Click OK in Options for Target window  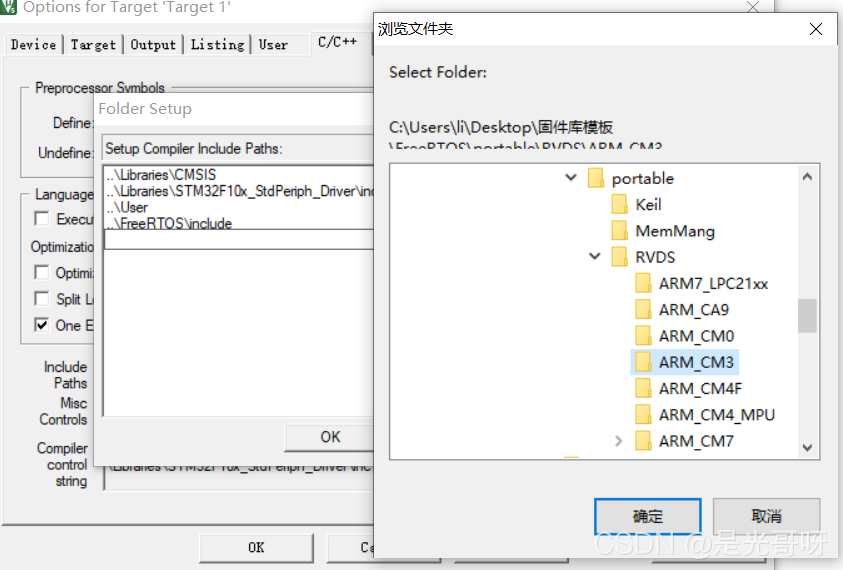pyautogui.click(x=256, y=548)
